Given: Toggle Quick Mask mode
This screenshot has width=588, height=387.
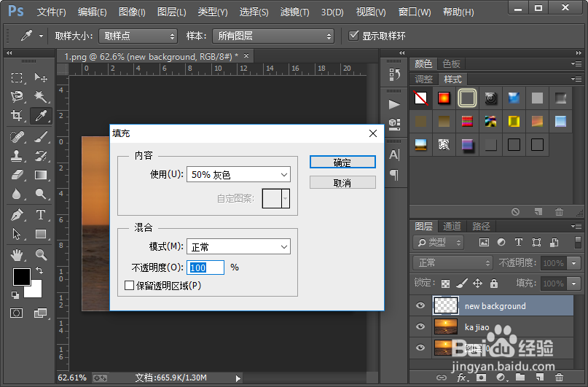Looking at the screenshot, I should [x=17, y=313].
